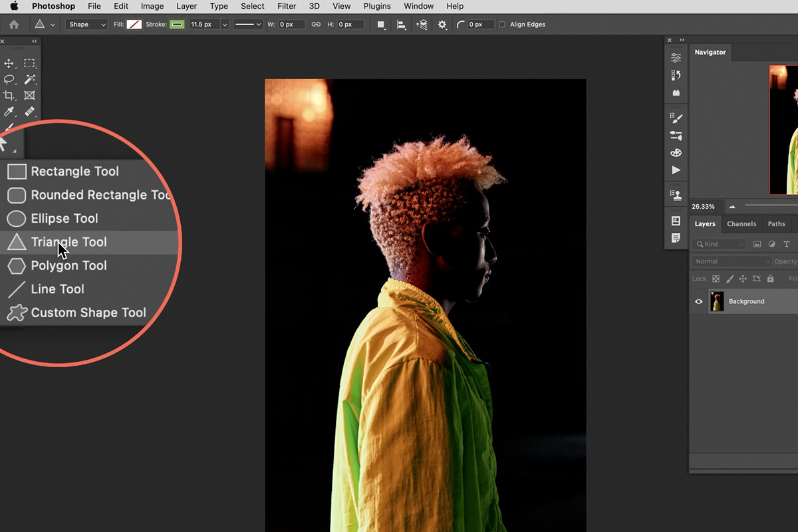
Task: Click the Navigator zoom out button
Action: tap(732, 206)
